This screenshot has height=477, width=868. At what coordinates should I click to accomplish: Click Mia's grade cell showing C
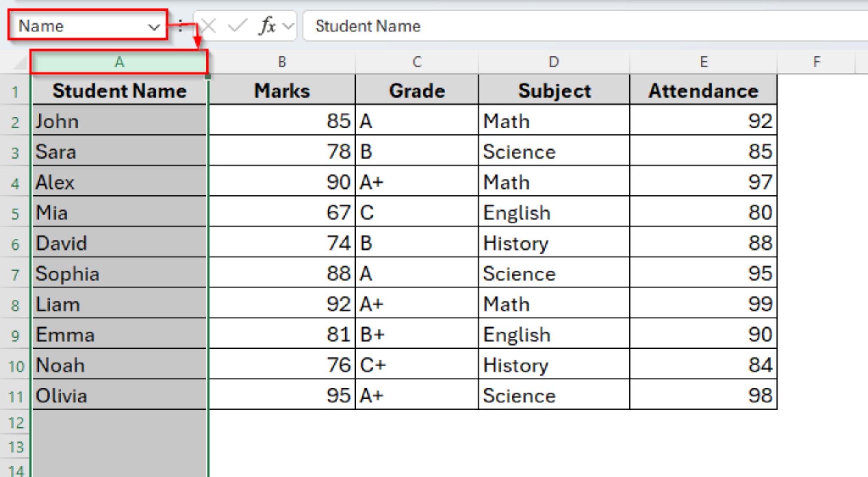tap(416, 212)
